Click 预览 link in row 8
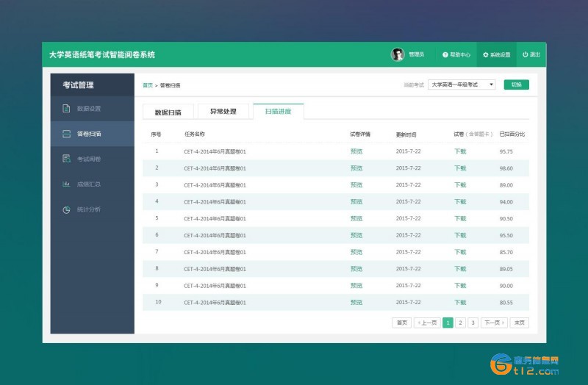Screen dimensions: 588x385 click(x=356, y=269)
